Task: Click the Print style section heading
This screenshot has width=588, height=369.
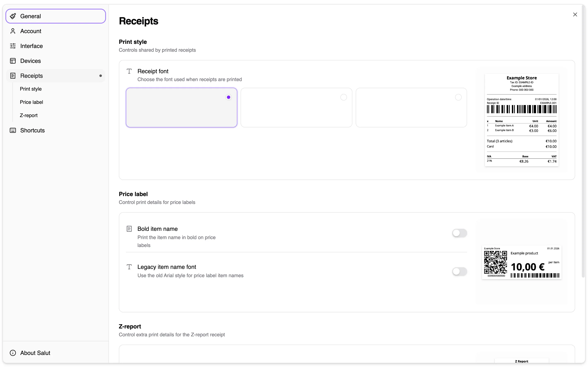Action: coord(133,42)
